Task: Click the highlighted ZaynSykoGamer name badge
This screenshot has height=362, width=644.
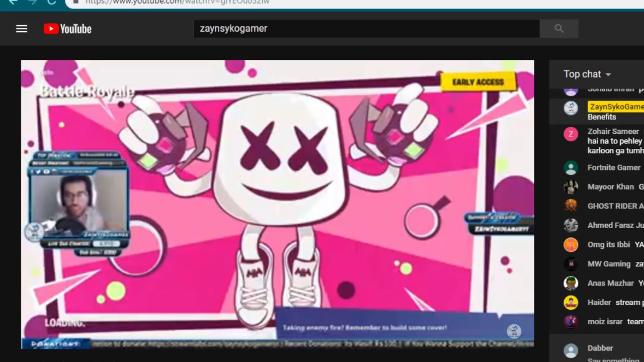Action: (616, 107)
